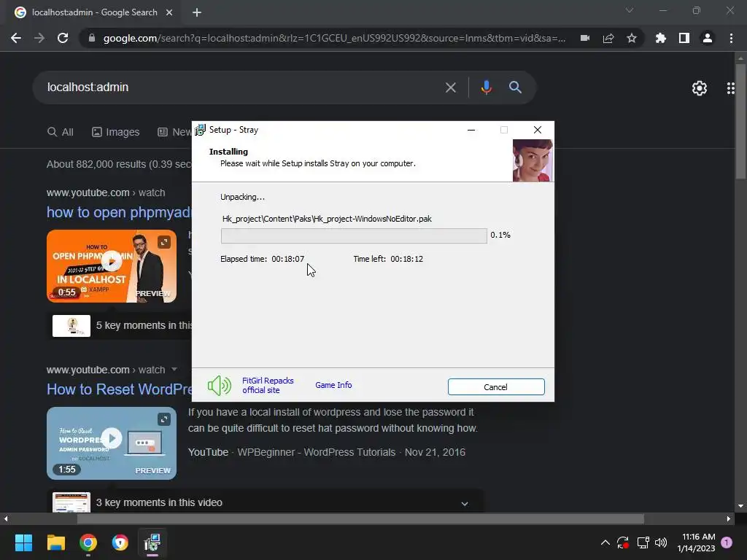Screen dimensions: 747x560
Task: Submit search with magnifier icon
Action: [515, 87]
